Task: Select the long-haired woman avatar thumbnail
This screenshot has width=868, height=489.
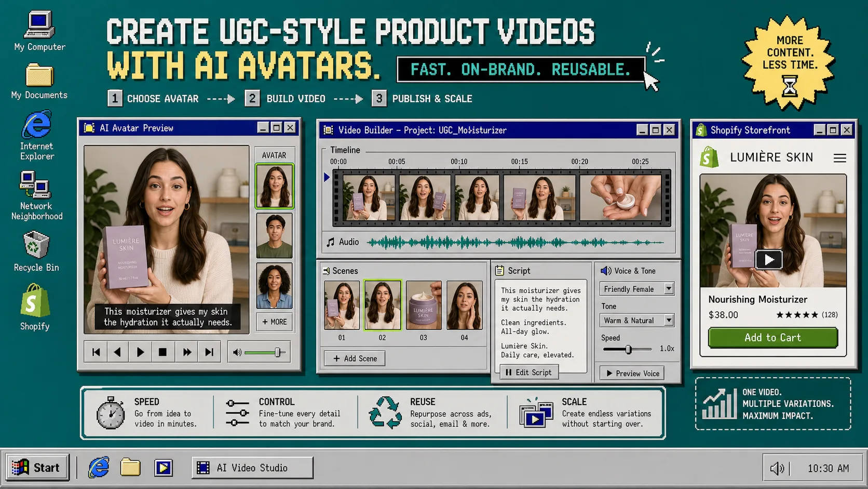Action: (274, 186)
